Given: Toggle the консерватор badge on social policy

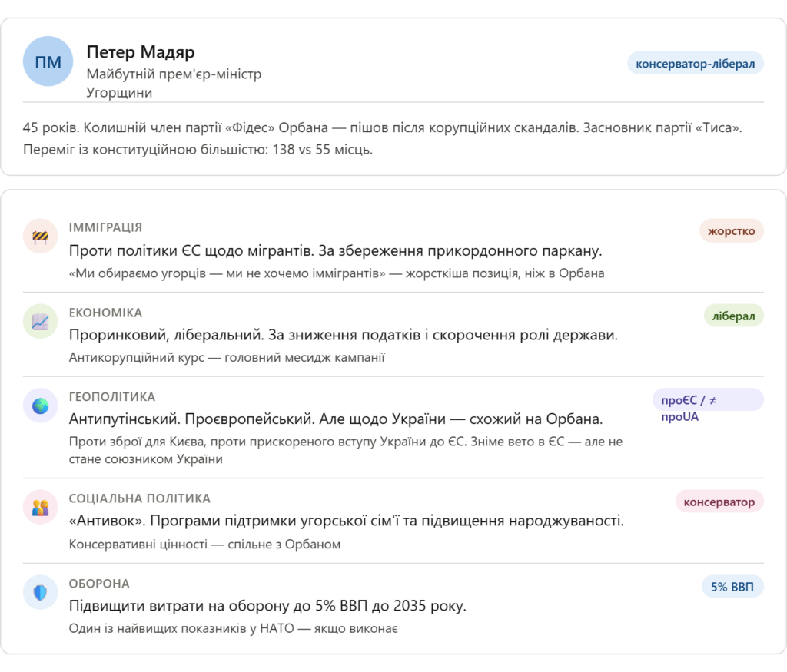Looking at the screenshot, I should 719,501.
